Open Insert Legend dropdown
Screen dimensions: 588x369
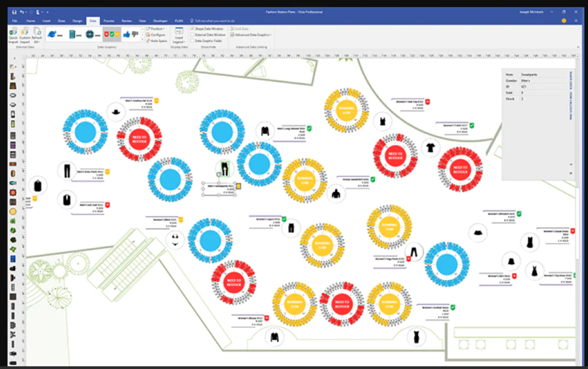pyautogui.click(x=179, y=35)
